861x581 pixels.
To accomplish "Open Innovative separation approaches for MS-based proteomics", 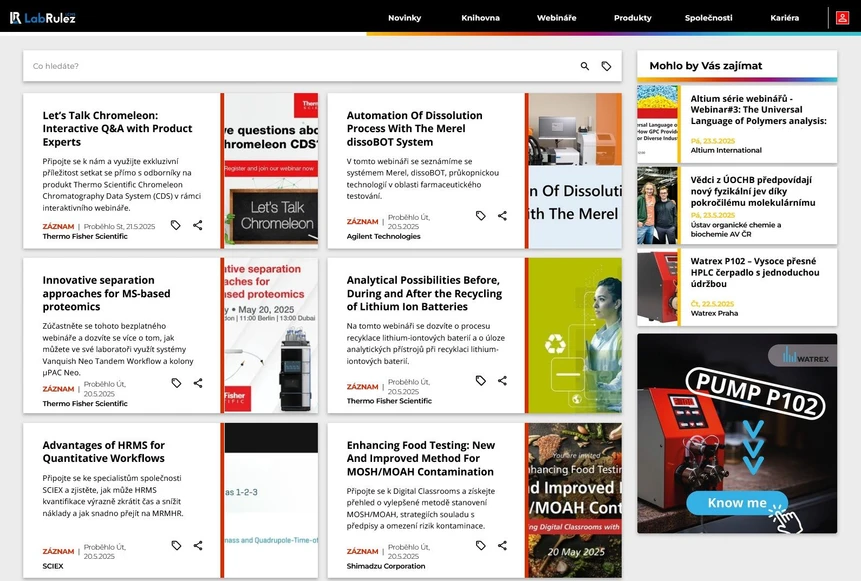I will coord(107,293).
